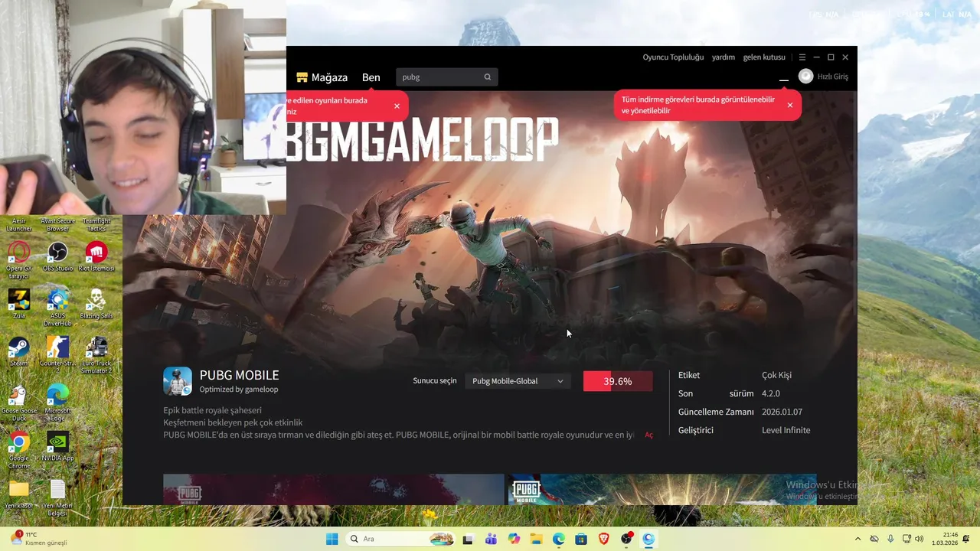
Task: Expand the description with Aç link
Action: click(648, 435)
